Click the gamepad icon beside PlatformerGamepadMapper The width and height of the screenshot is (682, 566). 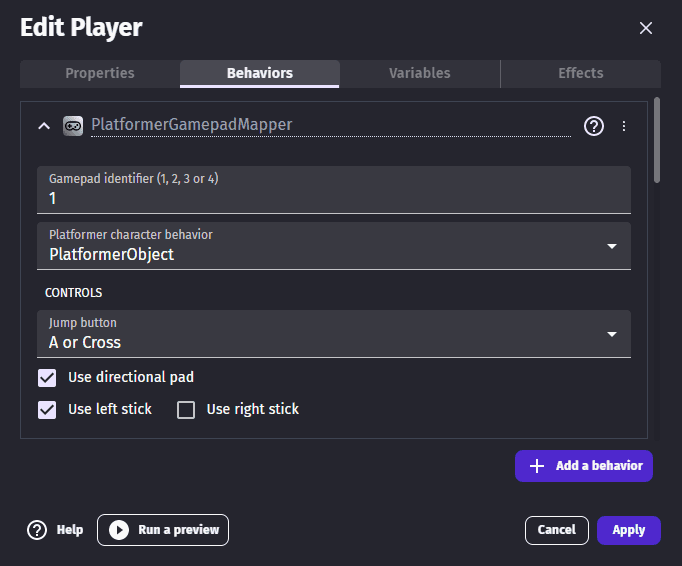[73, 126]
